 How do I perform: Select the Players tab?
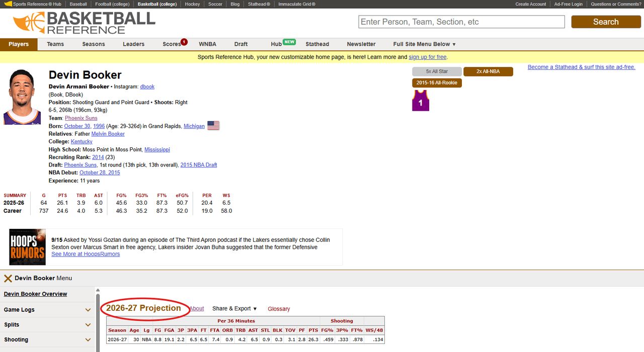pyautogui.click(x=19, y=44)
